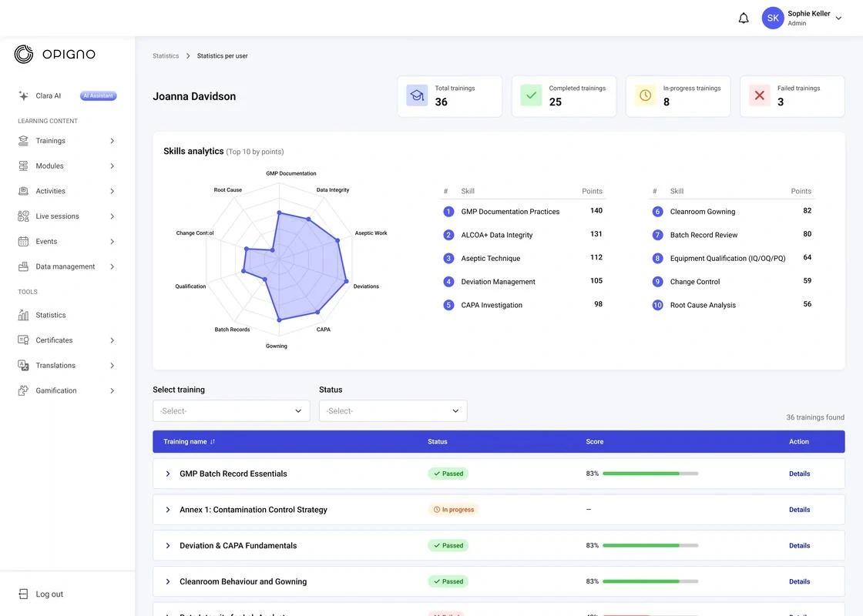Expand the Cleanroom Behaviour and Gowning row
This screenshot has height=616, width=863.
coord(168,581)
